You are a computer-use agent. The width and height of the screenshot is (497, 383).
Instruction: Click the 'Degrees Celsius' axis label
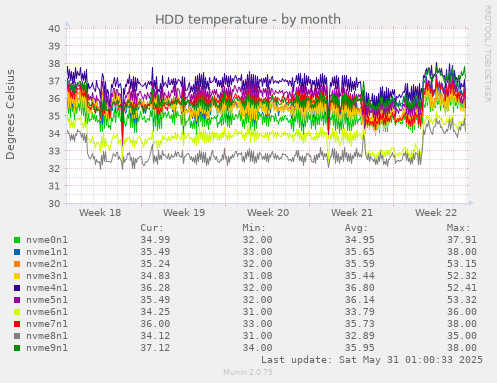coord(10,114)
